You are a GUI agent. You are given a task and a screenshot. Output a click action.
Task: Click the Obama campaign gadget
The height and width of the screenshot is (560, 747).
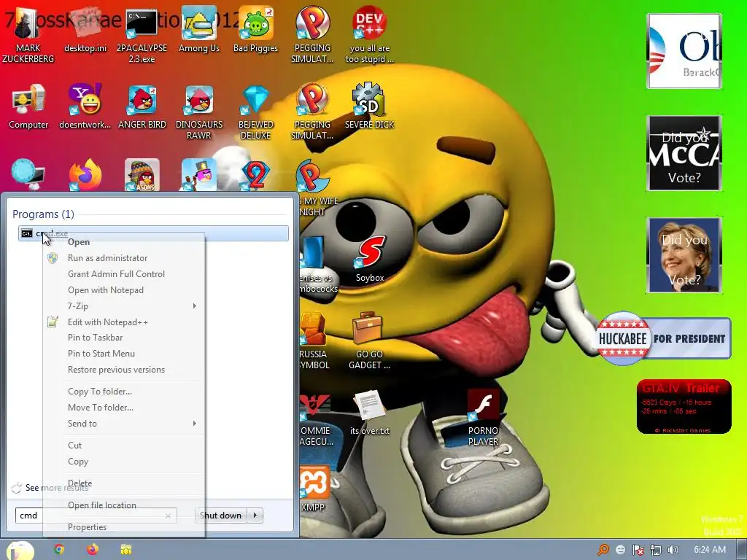tap(684, 51)
